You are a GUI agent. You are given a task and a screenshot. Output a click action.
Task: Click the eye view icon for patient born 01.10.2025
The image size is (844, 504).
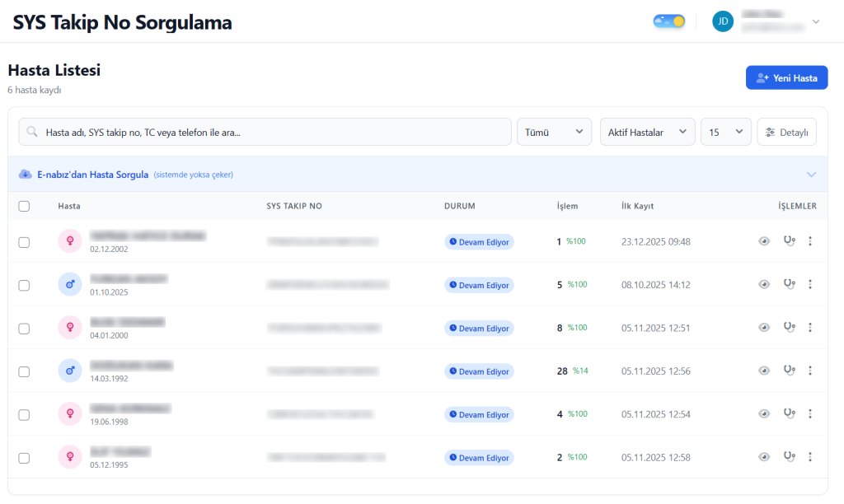764,284
